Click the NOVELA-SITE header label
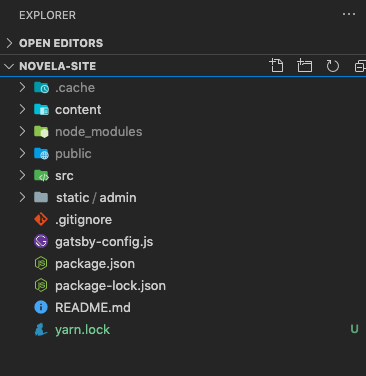Image resolution: width=366 pixels, height=376 pixels. 58,66
